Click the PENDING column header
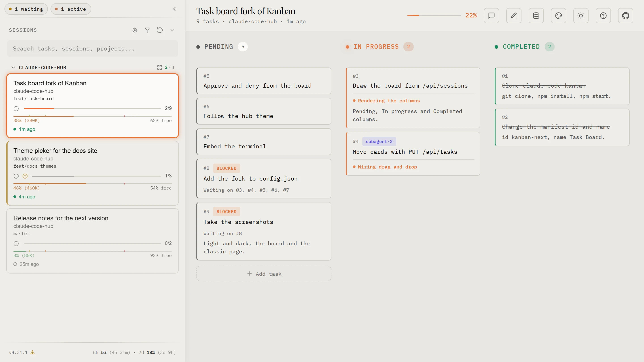This screenshot has height=362, width=644. click(x=222, y=47)
